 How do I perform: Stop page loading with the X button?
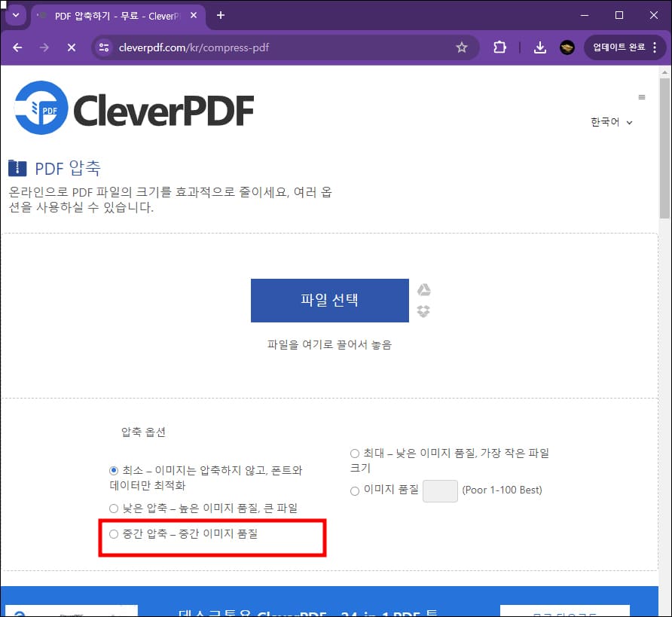pyautogui.click(x=72, y=47)
